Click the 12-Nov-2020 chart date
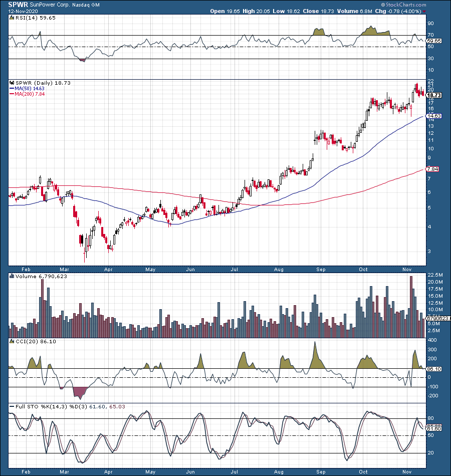Viewport: 451px width, 476px height. (23, 11)
